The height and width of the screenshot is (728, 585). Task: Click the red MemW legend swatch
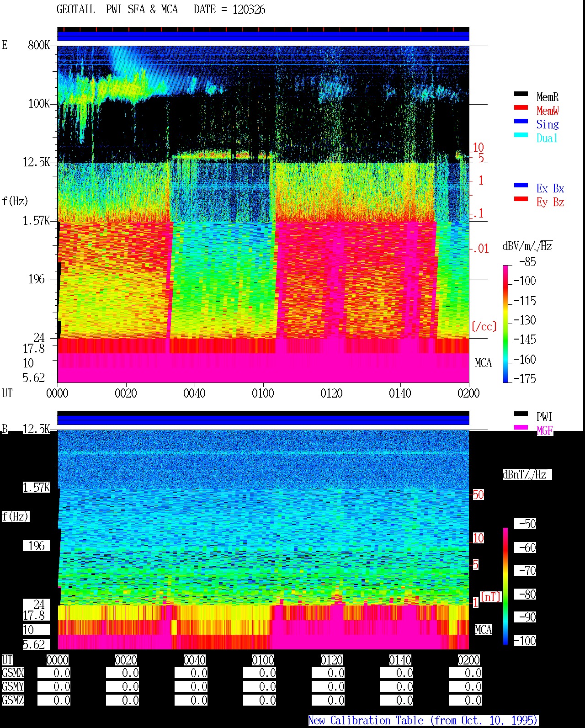pyautogui.click(x=521, y=108)
